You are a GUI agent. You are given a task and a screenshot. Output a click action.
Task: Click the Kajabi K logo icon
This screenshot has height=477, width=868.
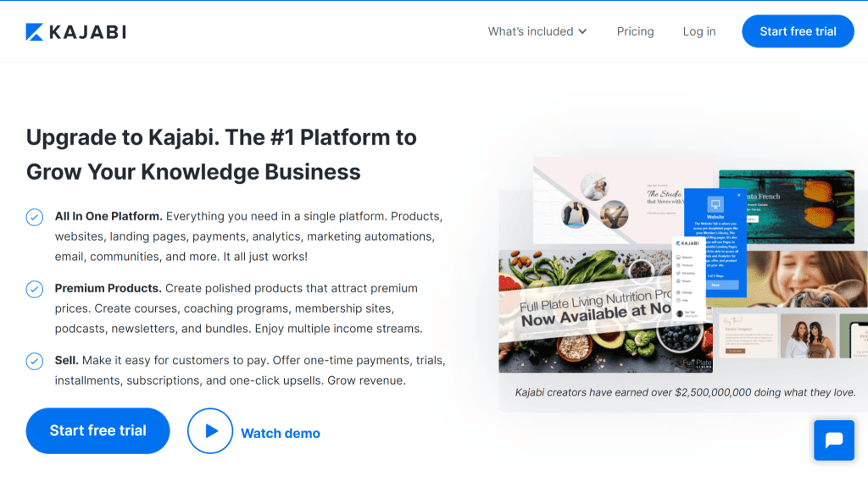point(34,32)
